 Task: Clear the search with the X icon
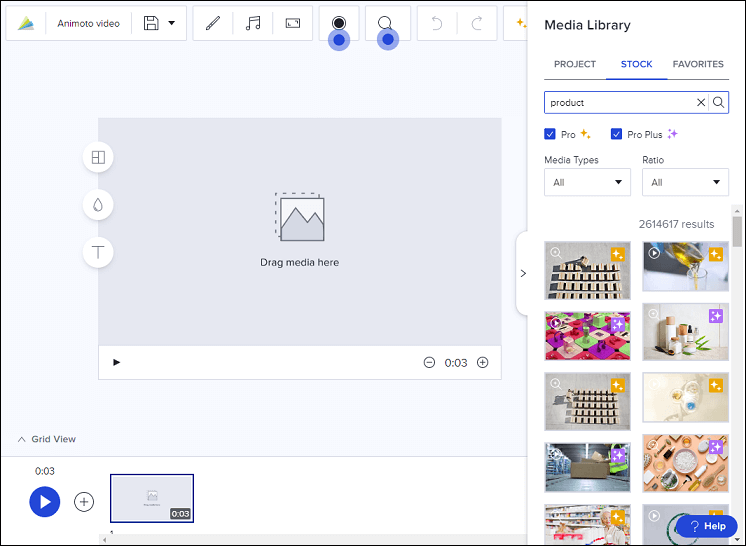pos(701,102)
